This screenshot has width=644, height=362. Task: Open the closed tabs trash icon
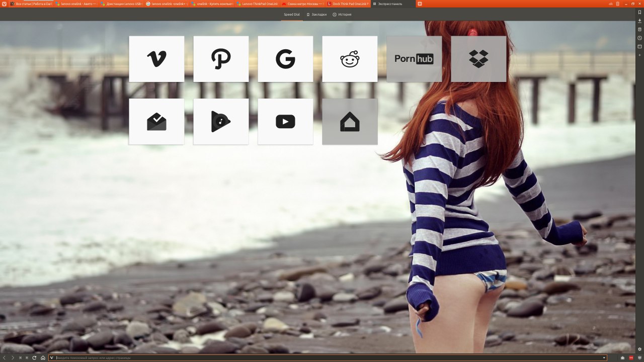(618, 4)
